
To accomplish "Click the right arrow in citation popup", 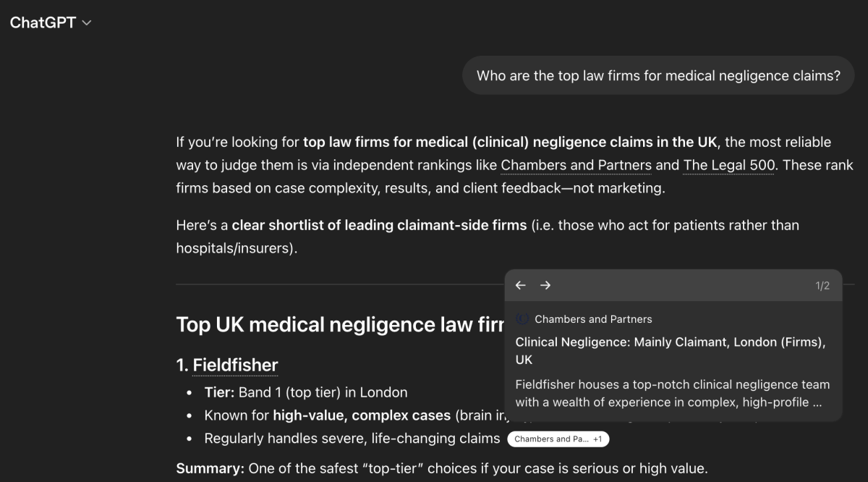I will (545, 285).
